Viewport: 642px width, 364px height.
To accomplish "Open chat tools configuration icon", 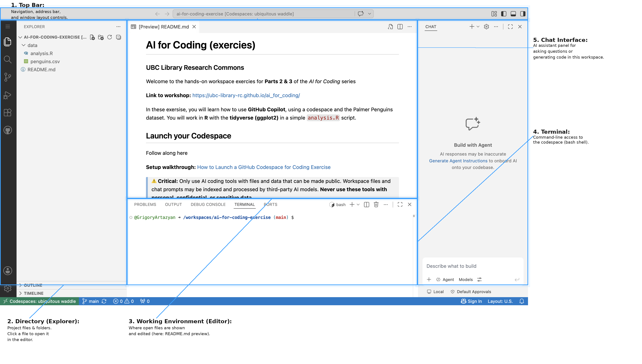I will 479,280.
